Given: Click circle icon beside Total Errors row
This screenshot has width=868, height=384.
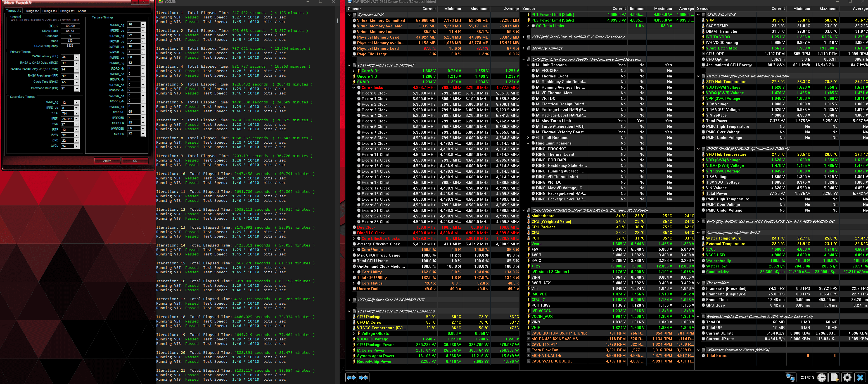Looking at the screenshot, I should pos(703,355).
